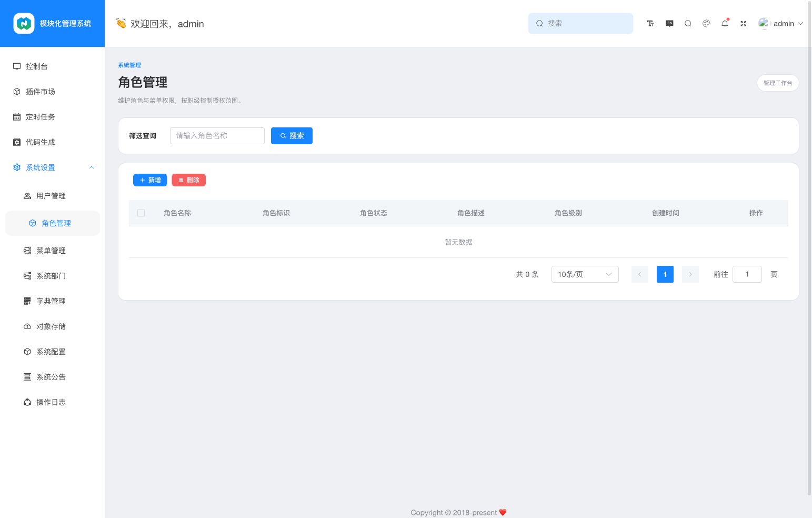Go to previous page arrow

pyautogui.click(x=640, y=274)
